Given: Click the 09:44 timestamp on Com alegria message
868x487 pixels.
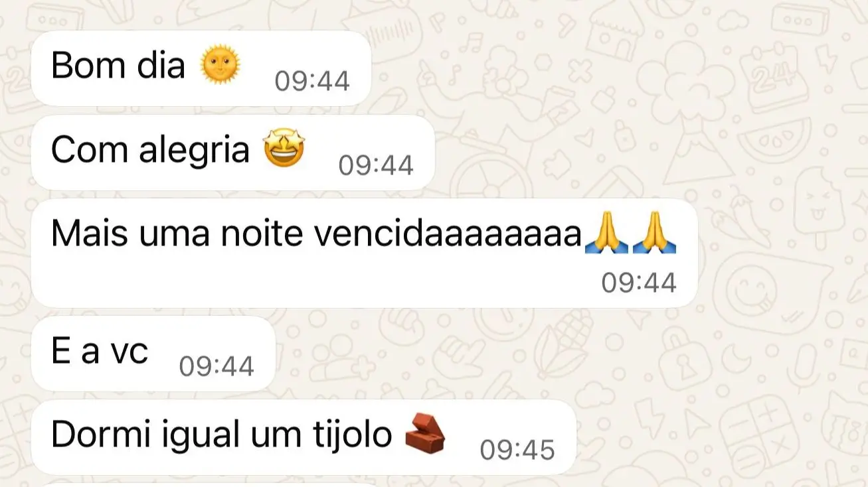Looking at the screenshot, I should [376, 165].
